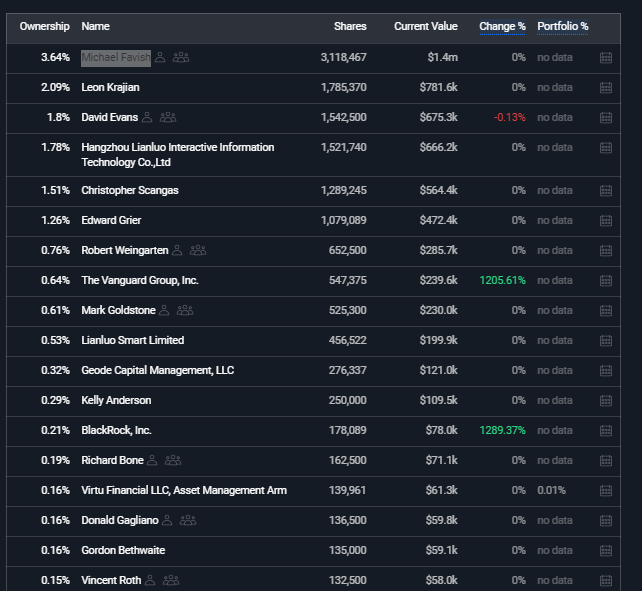
Task: Open calendar icon in Richard Bone row
Action: (606, 460)
